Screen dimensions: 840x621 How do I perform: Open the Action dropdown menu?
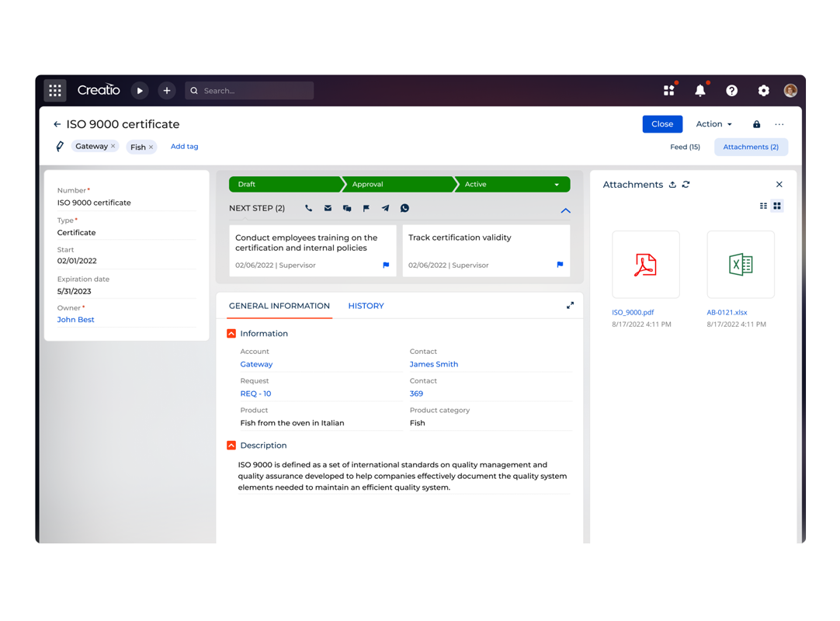click(x=713, y=124)
